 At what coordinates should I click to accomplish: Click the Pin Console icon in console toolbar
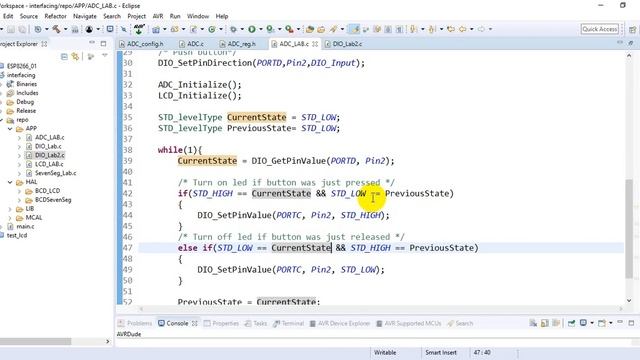point(571,323)
